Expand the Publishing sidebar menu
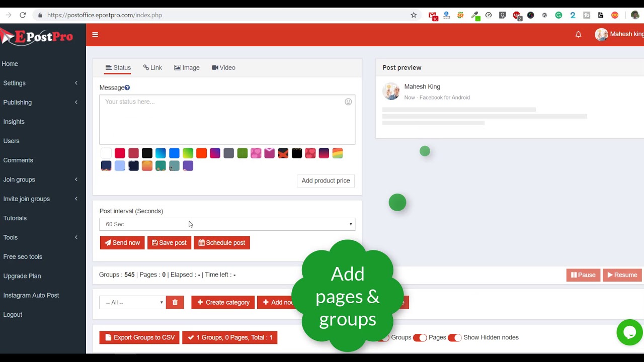This screenshot has width=644, height=362. (x=43, y=102)
